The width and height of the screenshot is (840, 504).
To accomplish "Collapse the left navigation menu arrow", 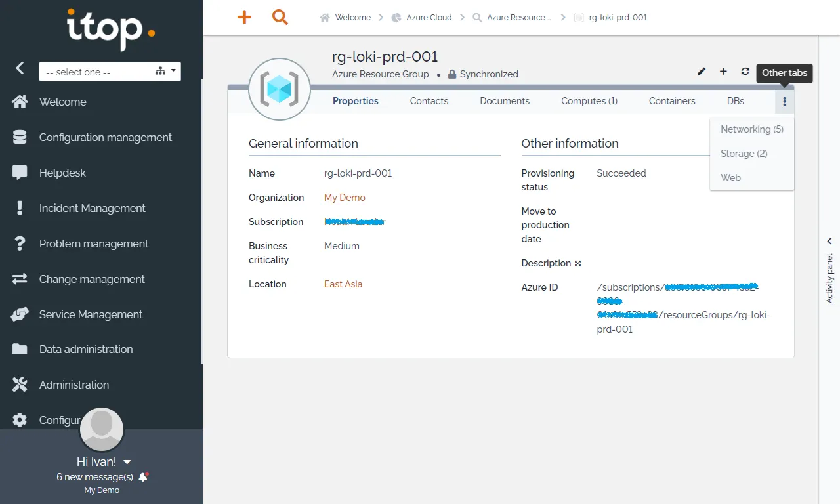I will tap(20, 68).
